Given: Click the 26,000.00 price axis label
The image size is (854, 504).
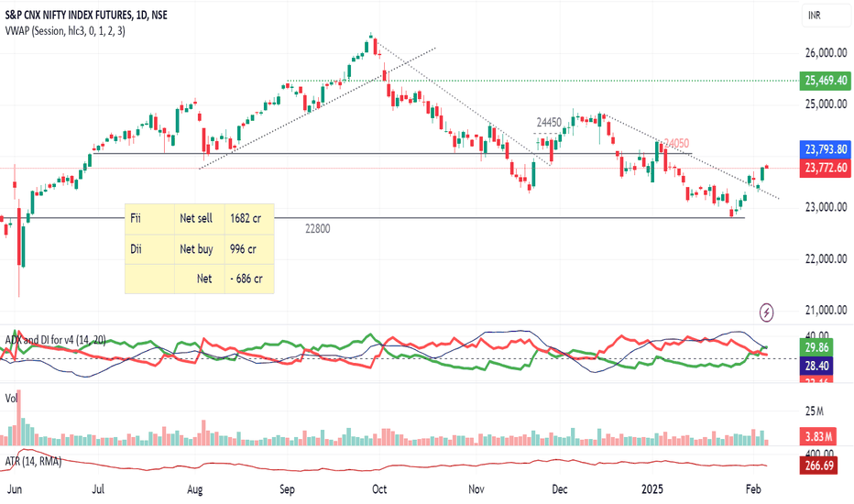Looking at the screenshot, I should coord(827,53).
